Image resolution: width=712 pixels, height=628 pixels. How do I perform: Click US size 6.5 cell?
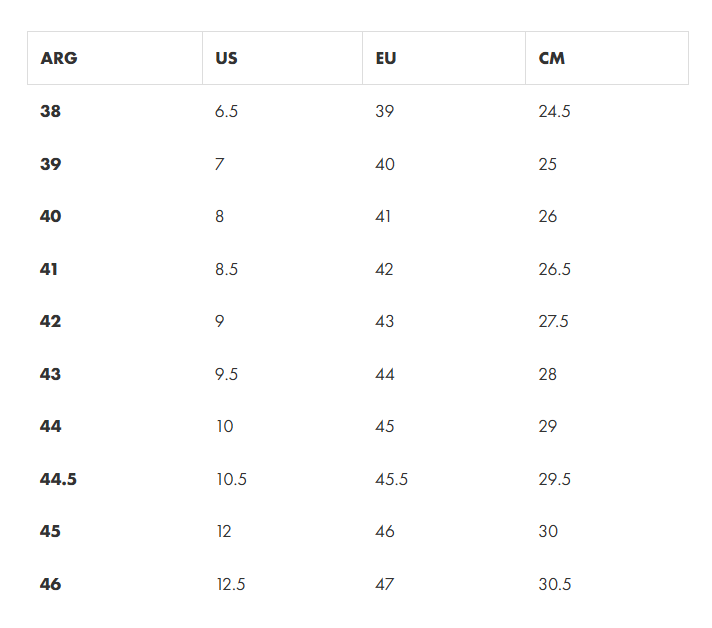227,111
